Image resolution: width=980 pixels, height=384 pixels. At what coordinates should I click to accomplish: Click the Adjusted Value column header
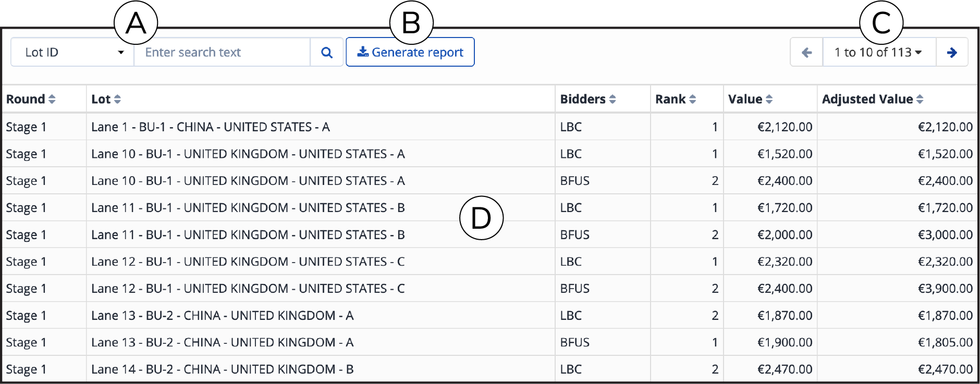click(x=867, y=99)
